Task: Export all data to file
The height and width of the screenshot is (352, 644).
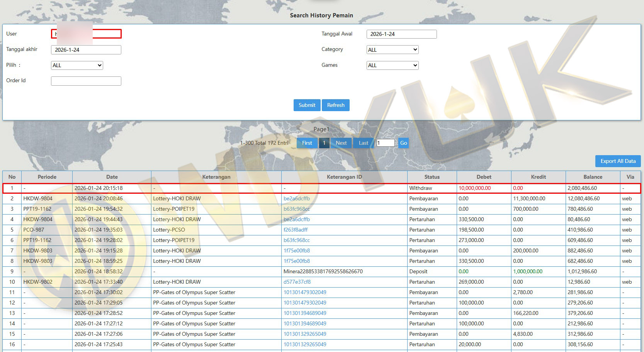Action: pyautogui.click(x=617, y=161)
